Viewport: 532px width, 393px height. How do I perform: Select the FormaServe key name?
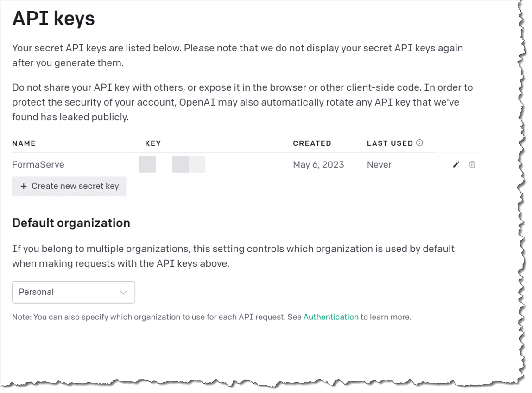point(38,165)
